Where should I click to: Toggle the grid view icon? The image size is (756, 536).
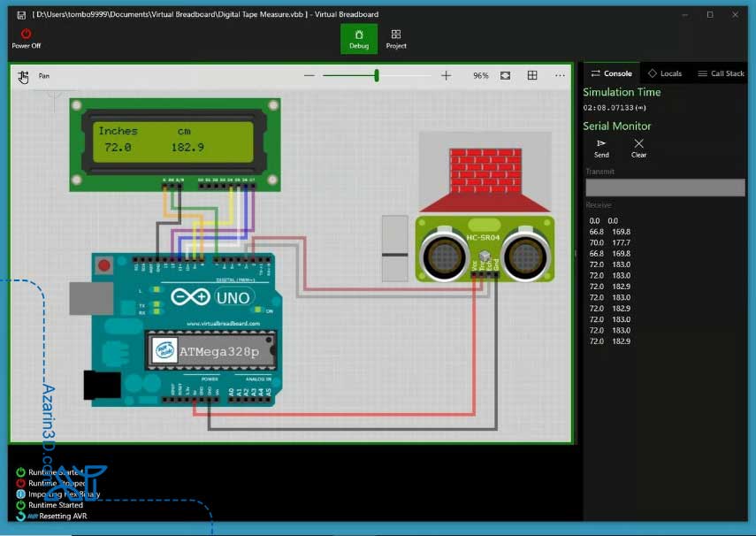tap(532, 76)
